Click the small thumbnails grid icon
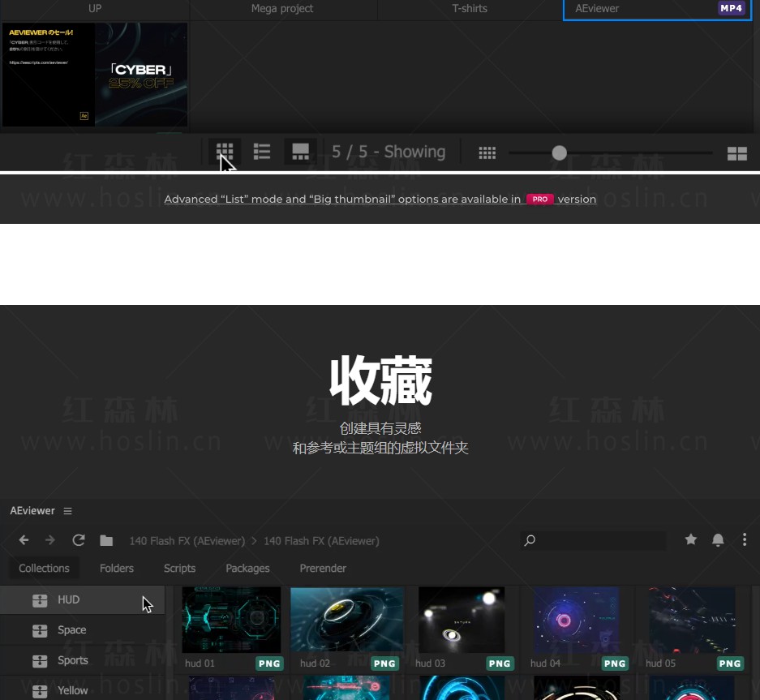Viewport: 760px width, 700px height. point(487,152)
